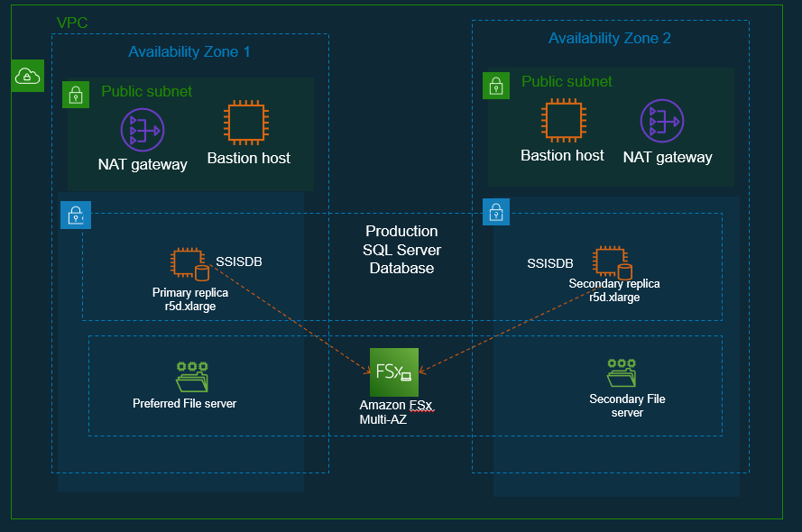Click the SSISDB label beside Secondary replica

550,263
